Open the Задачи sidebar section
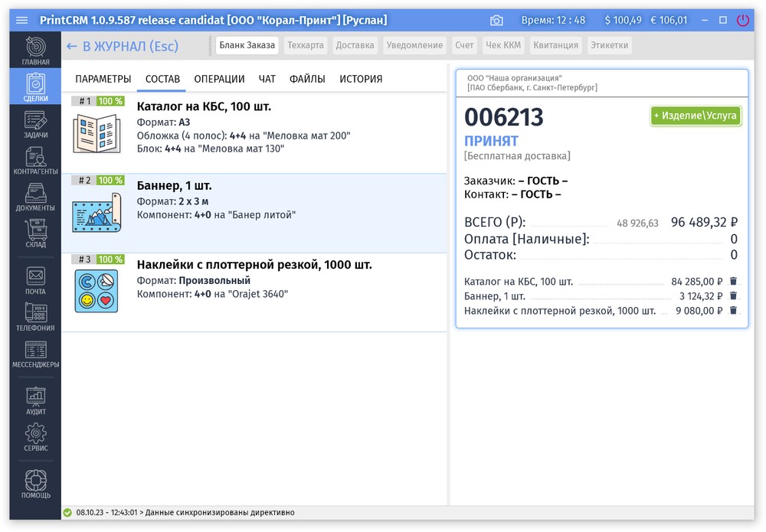The height and width of the screenshot is (532, 766). (x=36, y=124)
